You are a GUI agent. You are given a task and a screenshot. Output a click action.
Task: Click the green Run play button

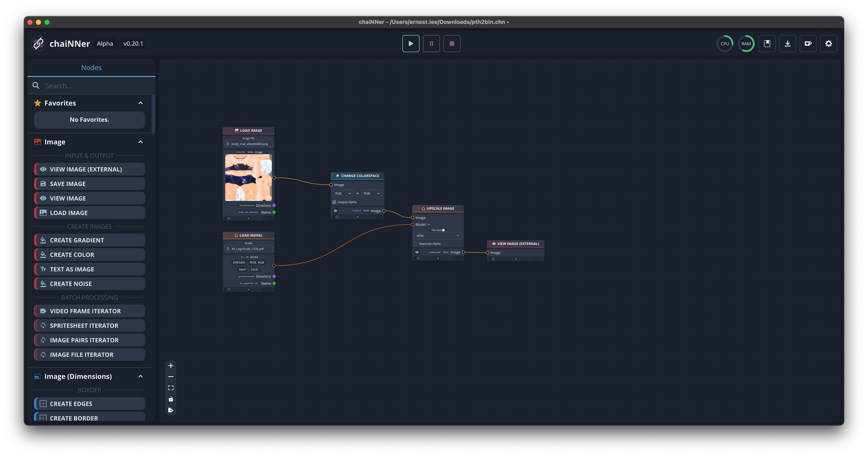coord(411,44)
